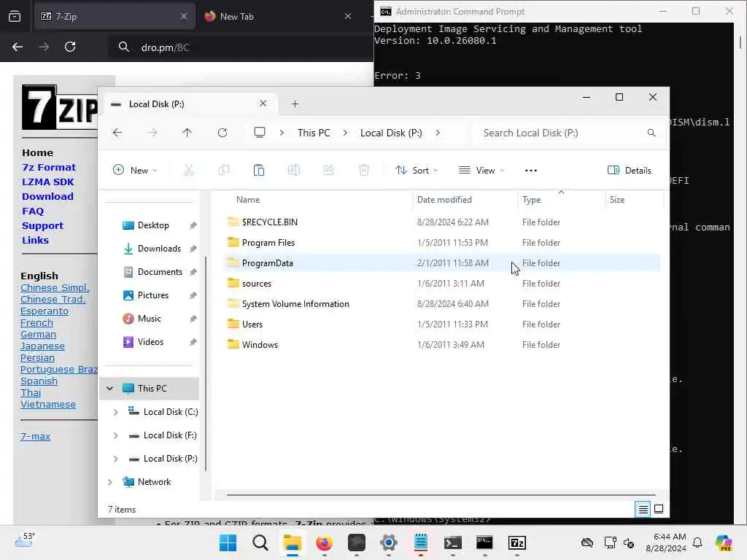Screen dimensions: 747x560
Task: Select the Windows folder
Action: click(x=260, y=344)
